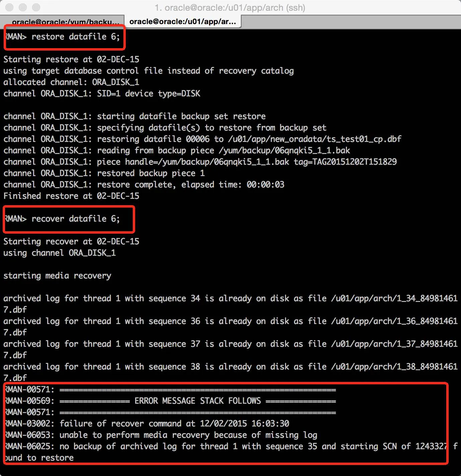This screenshot has width=461, height=476.
Task: Click the 'ound to restore' line
Action: (39, 458)
